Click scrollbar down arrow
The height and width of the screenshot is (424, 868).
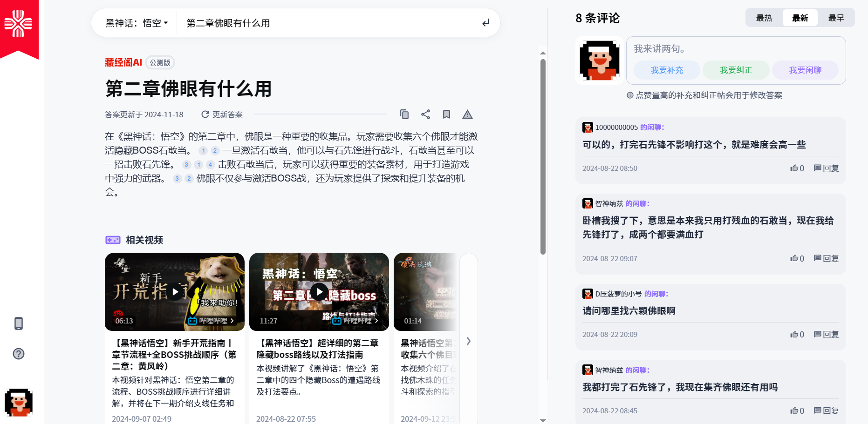[543, 420]
